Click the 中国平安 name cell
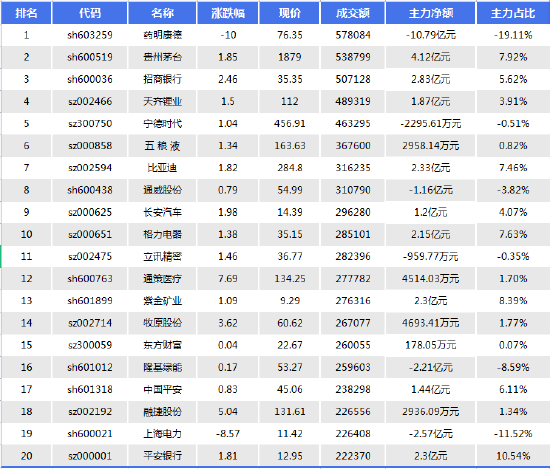This screenshot has width=550, height=469. tap(162, 389)
